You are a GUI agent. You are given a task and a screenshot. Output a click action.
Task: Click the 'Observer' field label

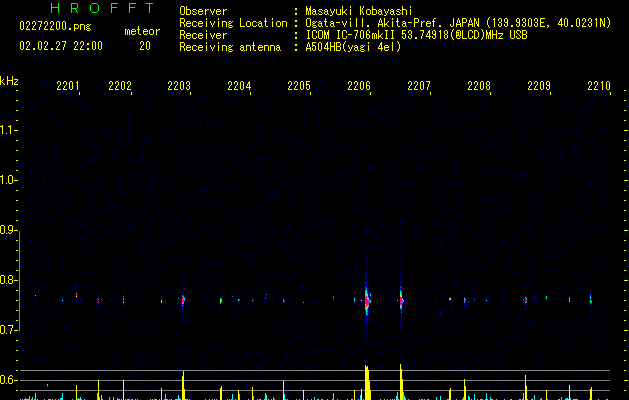tap(203, 11)
